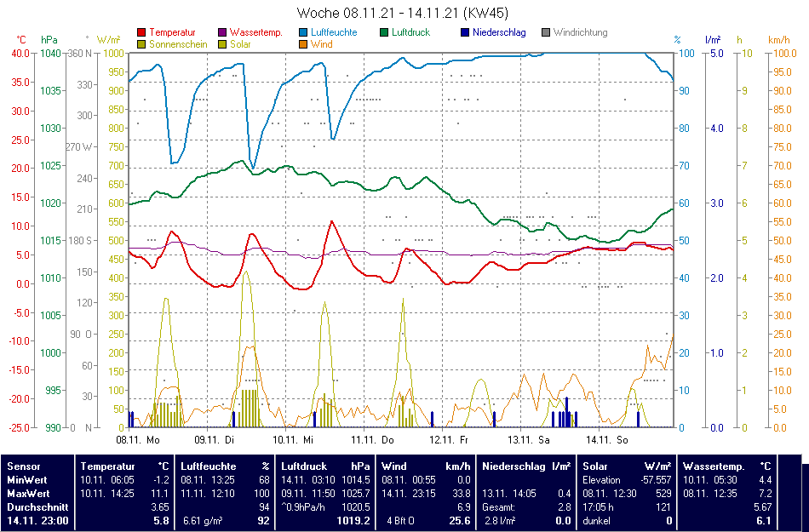Select the Windrichtung legend label
809x532 pixels.
click(x=581, y=32)
